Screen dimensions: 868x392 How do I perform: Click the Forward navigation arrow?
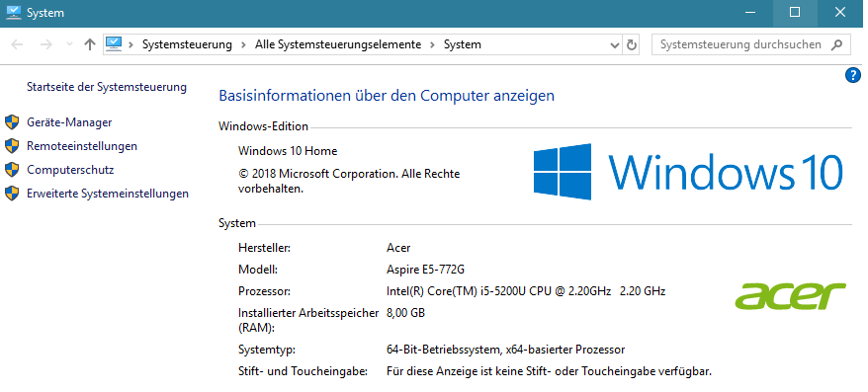click(x=46, y=44)
